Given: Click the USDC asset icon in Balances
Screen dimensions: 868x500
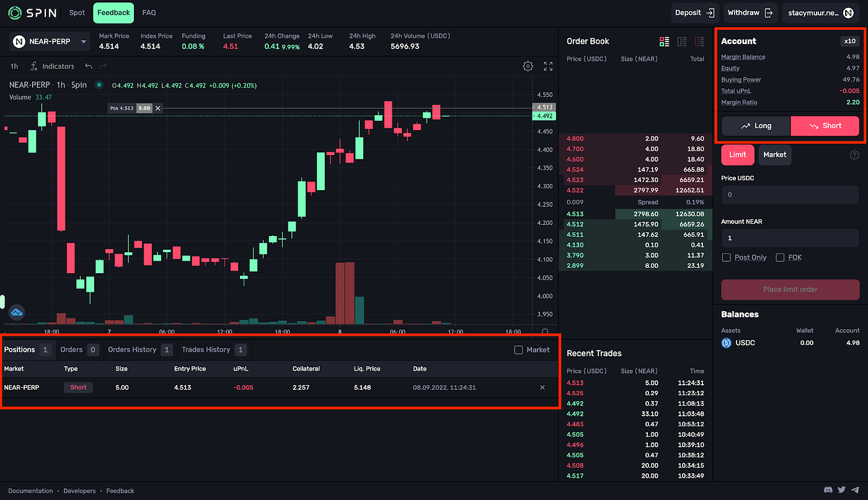Looking at the screenshot, I should [727, 343].
